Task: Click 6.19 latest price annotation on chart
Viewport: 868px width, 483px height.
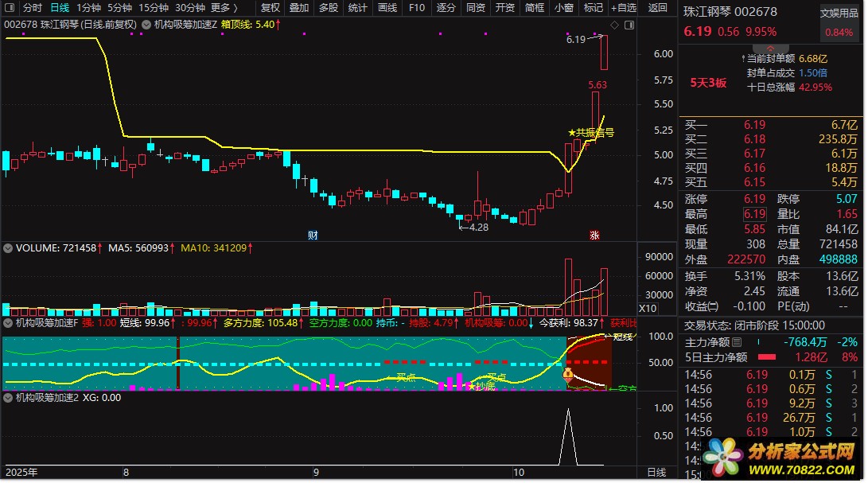Action: pyautogui.click(x=576, y=39)
